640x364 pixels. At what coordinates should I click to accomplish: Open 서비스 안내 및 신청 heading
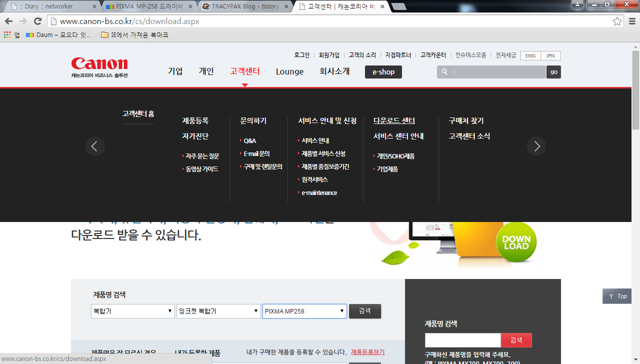pyautogui.click(x=327, y=121)
